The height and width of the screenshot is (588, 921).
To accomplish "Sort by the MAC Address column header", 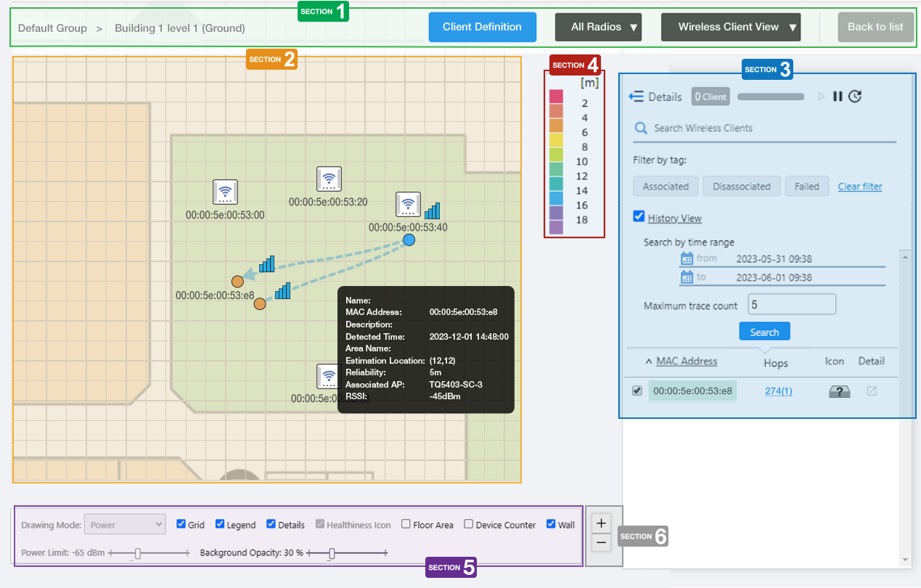I will pos(687,362).
